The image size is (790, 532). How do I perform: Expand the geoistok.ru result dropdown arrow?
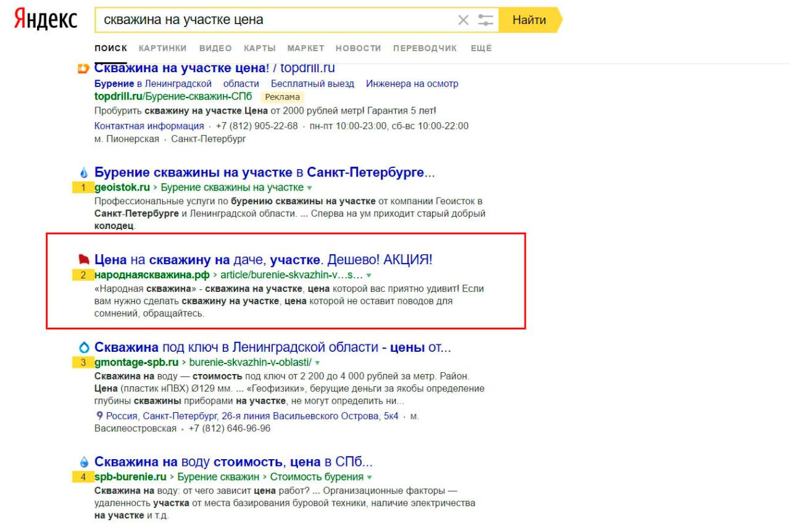click(310, 188)
